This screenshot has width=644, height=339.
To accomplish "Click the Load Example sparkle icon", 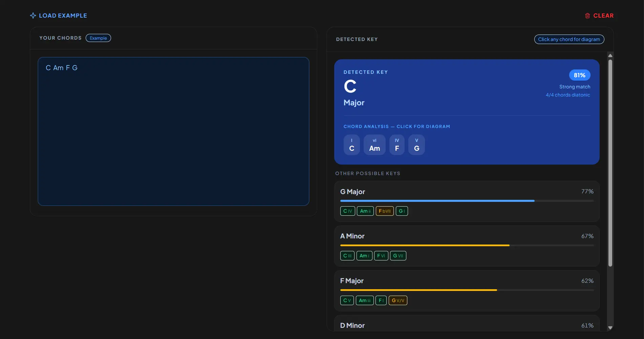I will click(33, 16).
